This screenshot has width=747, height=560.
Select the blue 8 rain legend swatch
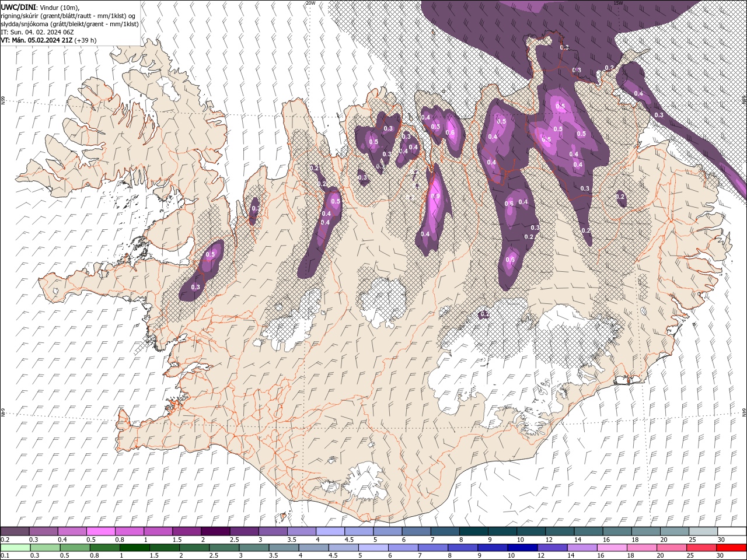coord(462,548)
